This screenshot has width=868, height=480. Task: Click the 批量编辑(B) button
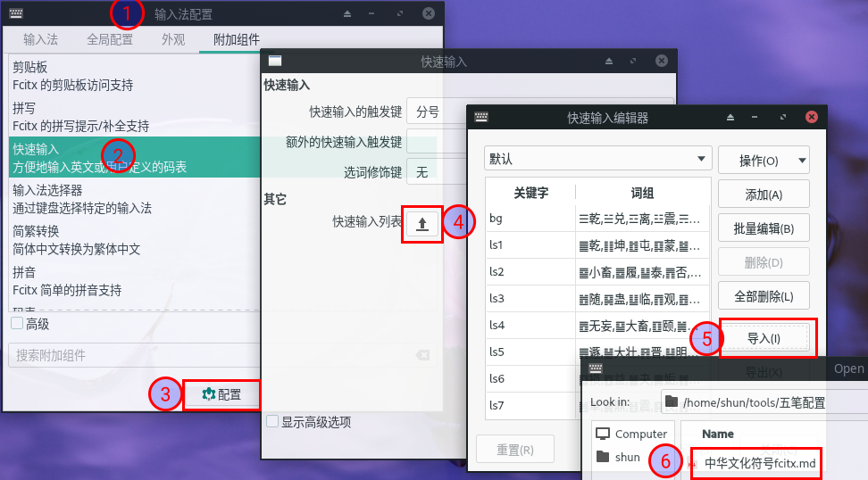point(764,228)
